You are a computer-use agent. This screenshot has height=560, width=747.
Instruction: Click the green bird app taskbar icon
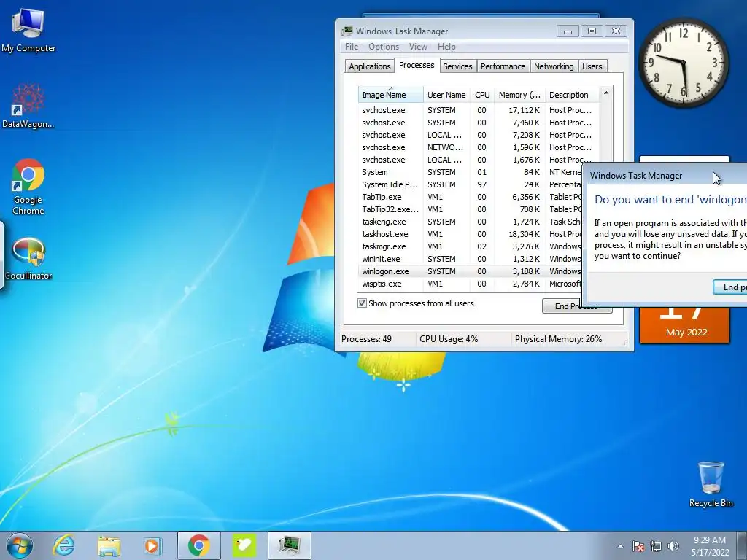click(244, 545)
